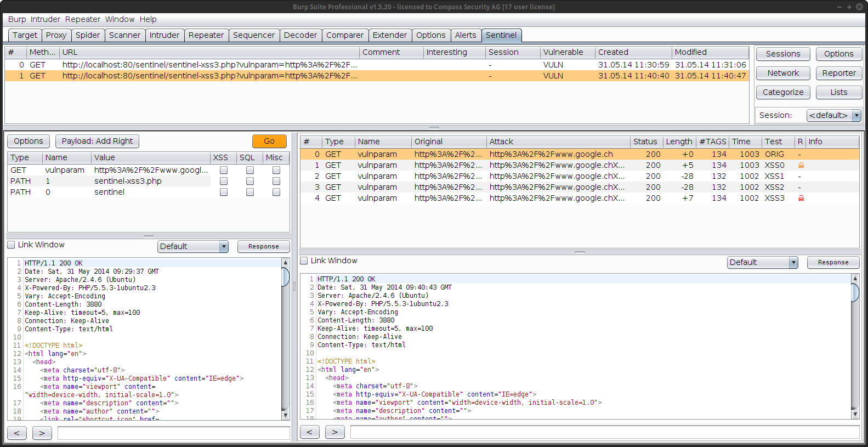Enable the XSS checkbox for vulnparam
This screenshot has height=447, width=868.
(x=224, y=170)
